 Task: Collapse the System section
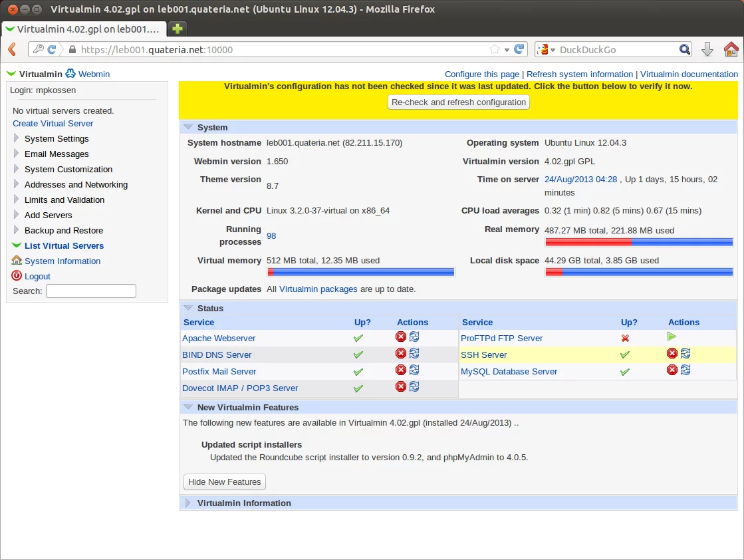click(188, 127)
